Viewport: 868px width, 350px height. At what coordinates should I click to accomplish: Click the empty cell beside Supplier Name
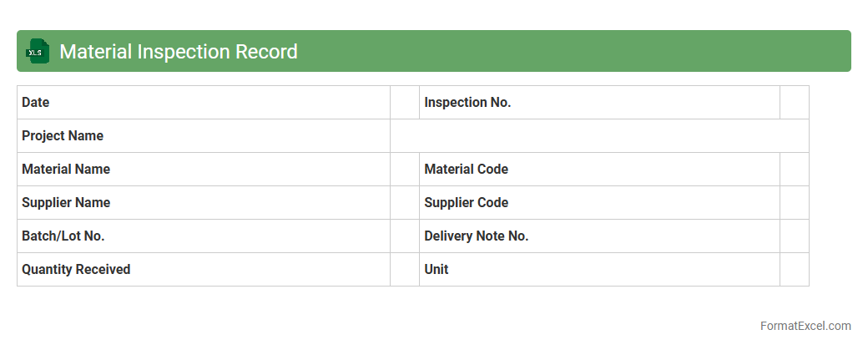tap(405, 203)
